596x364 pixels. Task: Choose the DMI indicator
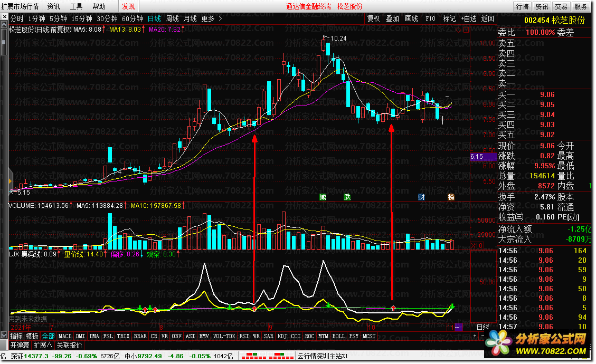click(x=80, y=336)
